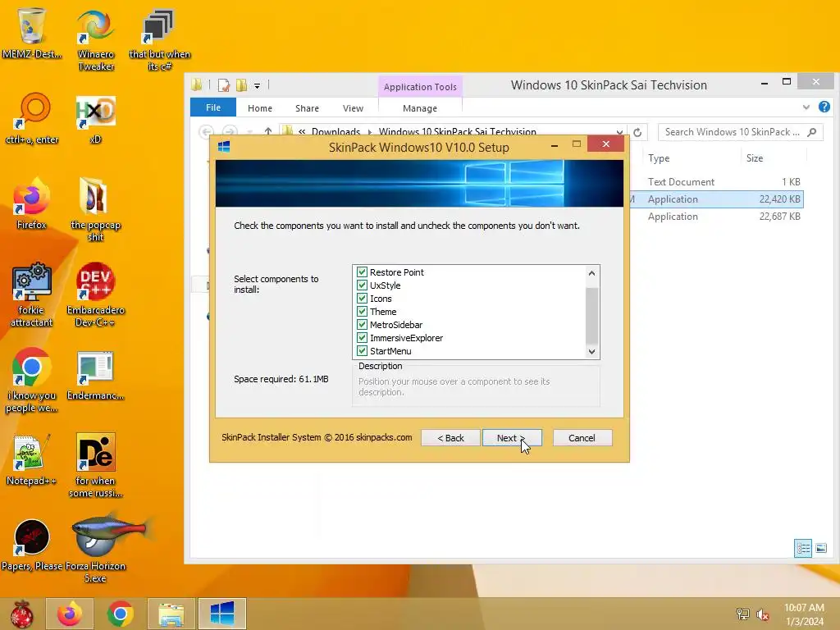Click New folder icon in Explorer quick access toolbar
840x630 pixels.
click(x=242, y=85)
